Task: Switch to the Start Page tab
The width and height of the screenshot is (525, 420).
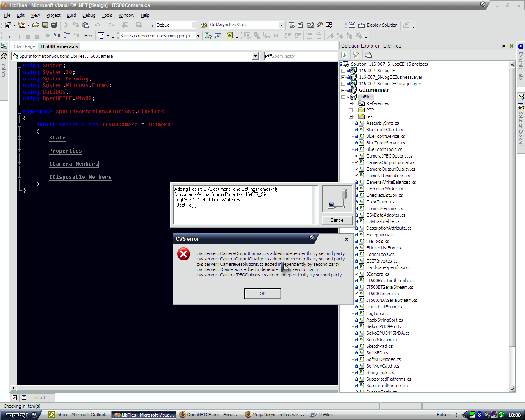Action: point(25,46)
